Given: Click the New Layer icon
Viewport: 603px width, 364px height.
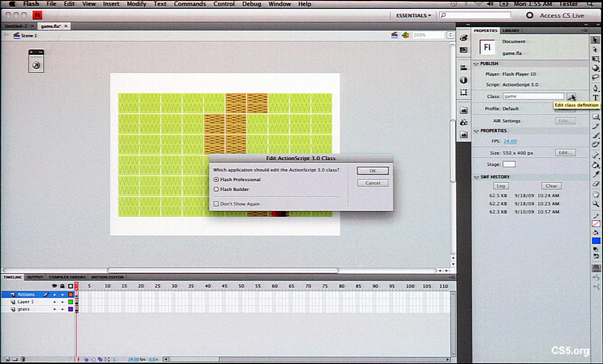Looking at the screenshot, I should [x=7, y=359].
